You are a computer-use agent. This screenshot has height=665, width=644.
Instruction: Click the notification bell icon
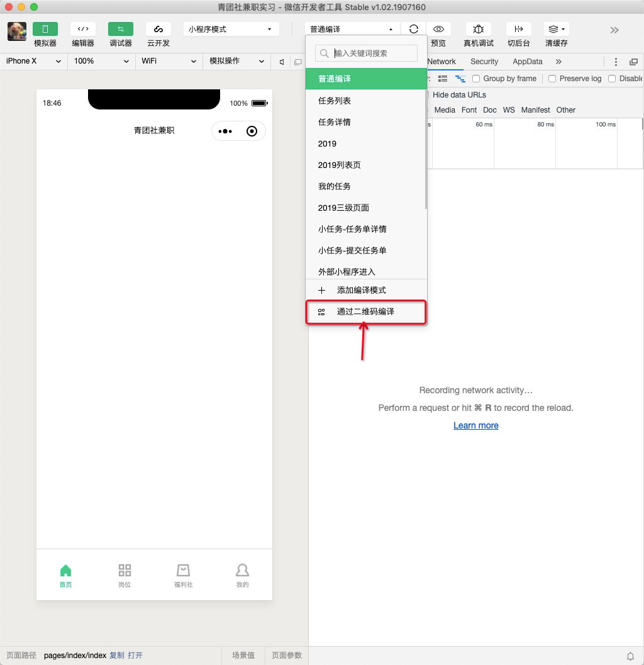coord(630,656)
